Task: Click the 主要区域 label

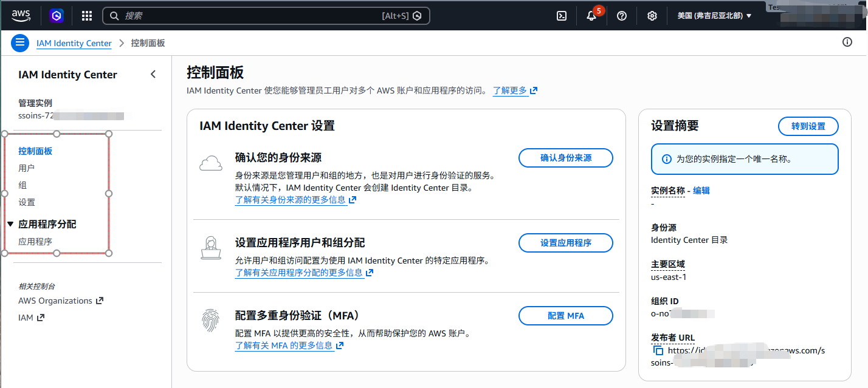Action: coord(668,264)
